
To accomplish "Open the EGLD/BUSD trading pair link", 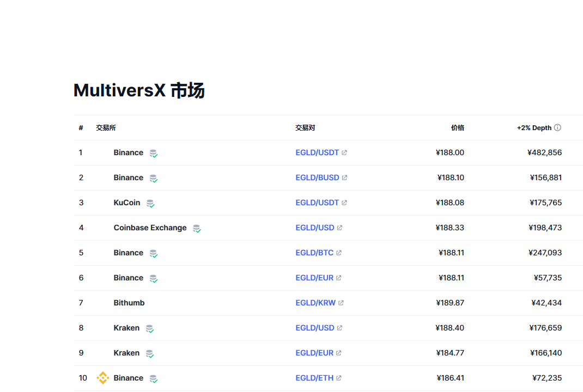I will [x=317, y=177].
